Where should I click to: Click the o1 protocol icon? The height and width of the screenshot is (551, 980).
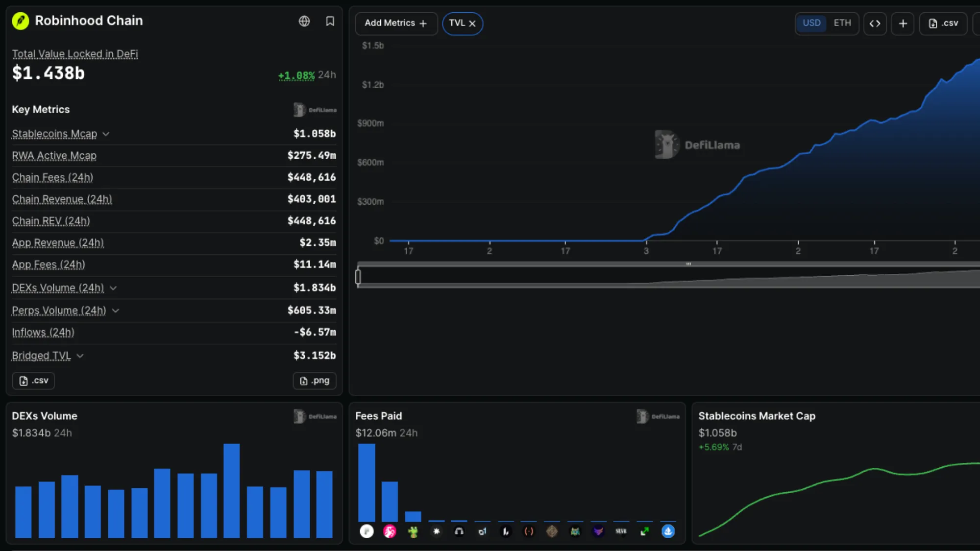[x=483, y=531]
